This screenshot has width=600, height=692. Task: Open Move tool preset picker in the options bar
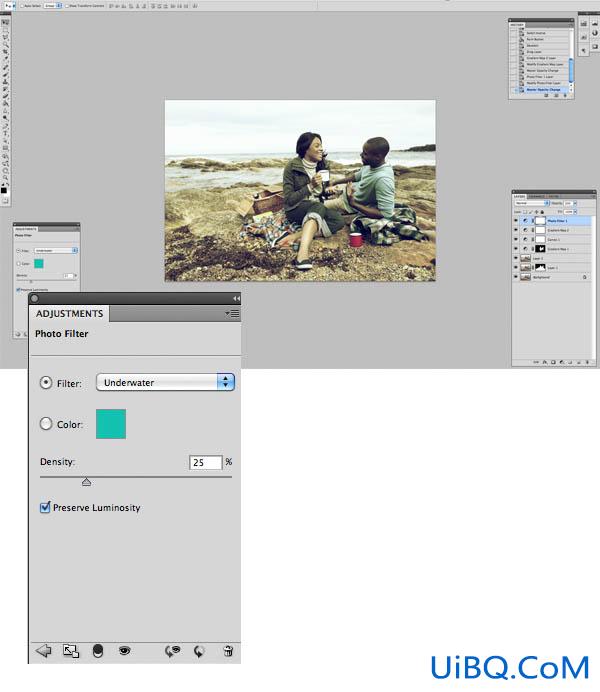pyautogui.click(x=14, y=6)
